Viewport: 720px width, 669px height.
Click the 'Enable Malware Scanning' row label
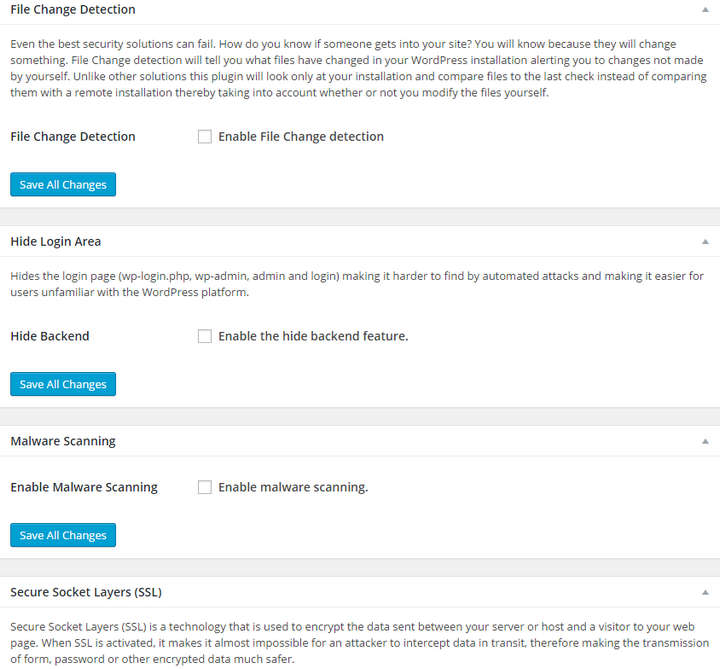[84, 488]
